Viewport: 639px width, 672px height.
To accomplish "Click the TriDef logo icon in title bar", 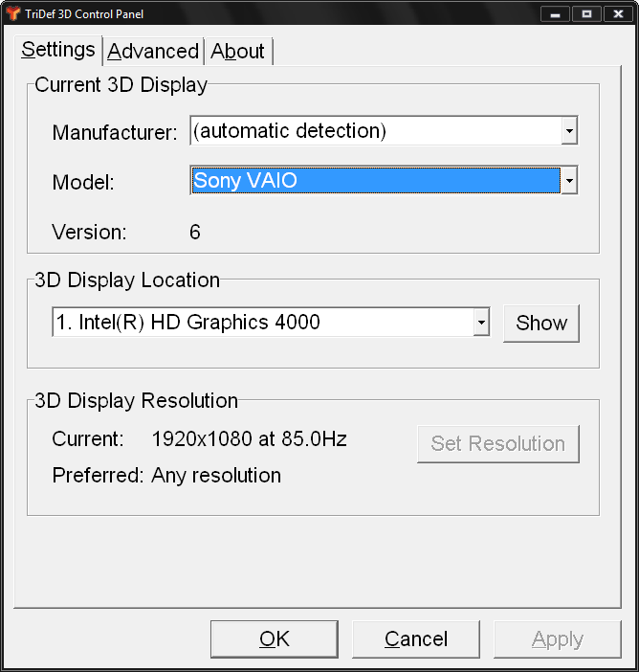I will (12, 13).
